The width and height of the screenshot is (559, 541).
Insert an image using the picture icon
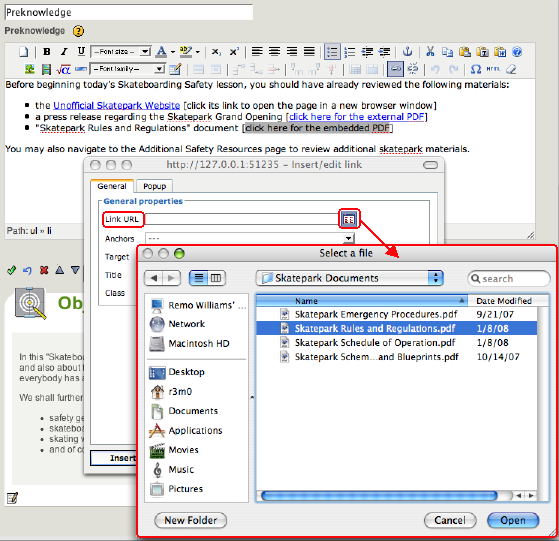(29, 69)
